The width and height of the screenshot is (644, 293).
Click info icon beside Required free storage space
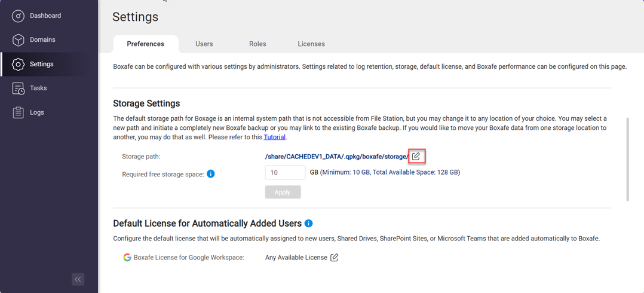click(210, 174)
